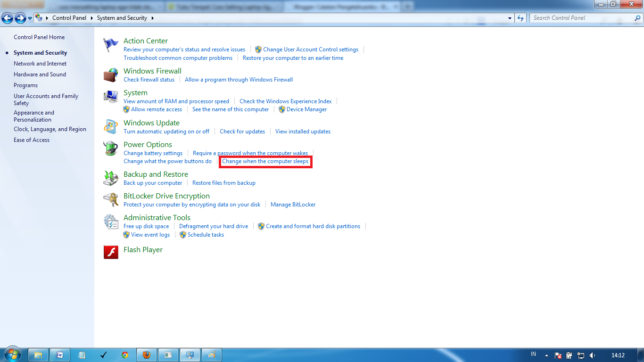
Task: Click Check firewall status link
Action: point(149,80)
